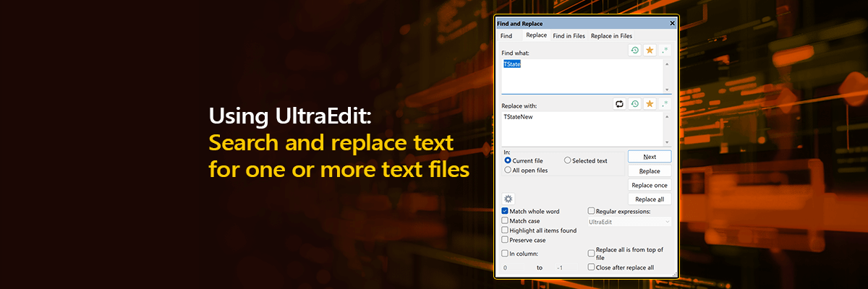Viewport: 868px width, 289px height.
Task: Check Replace all is from top of file
Action: [591, 254]
